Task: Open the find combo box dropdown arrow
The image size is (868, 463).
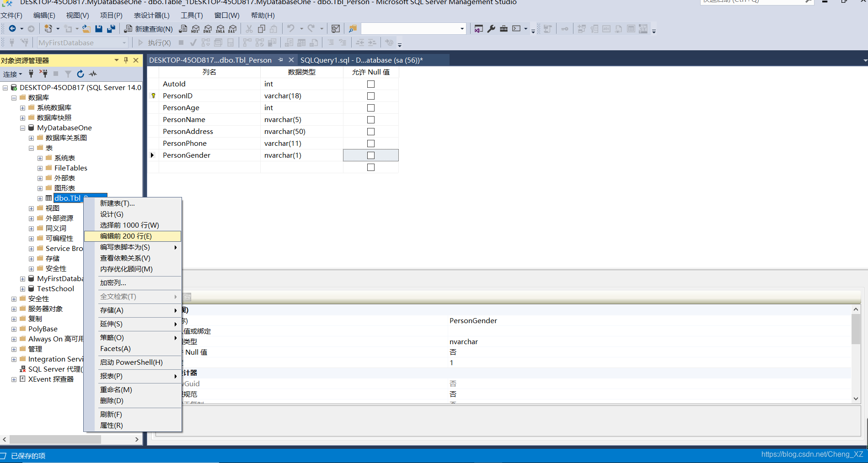Action: [x=462, y=29]
